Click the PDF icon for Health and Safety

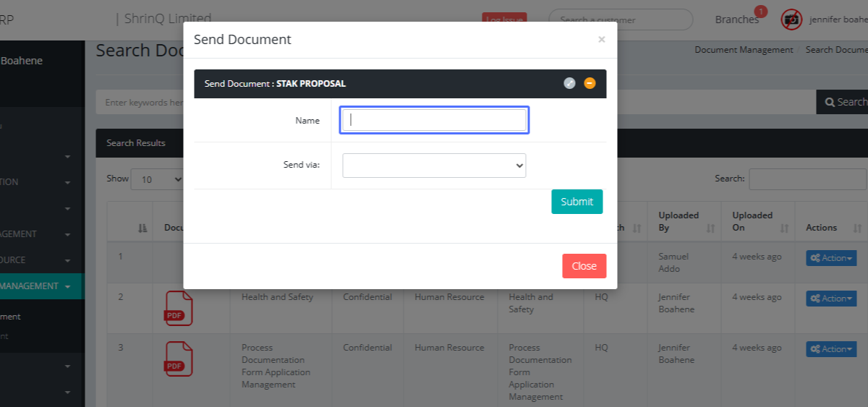click(179, 309)
